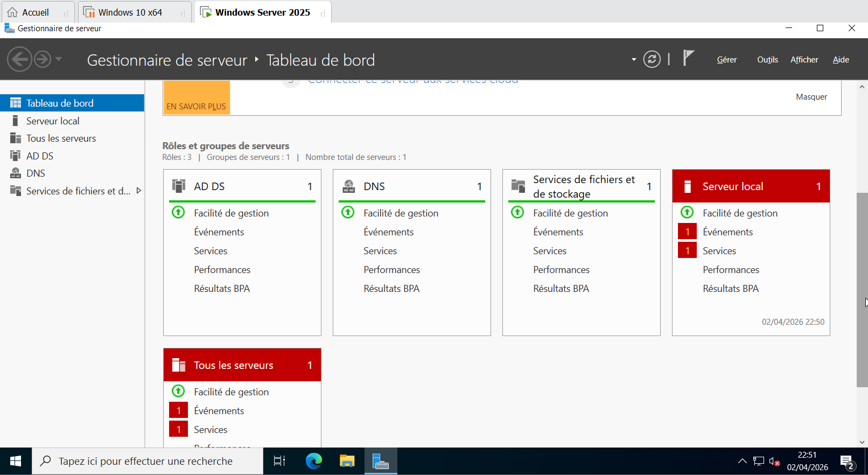
Task: Open the Gérer menu
Action: pos(726,60)
